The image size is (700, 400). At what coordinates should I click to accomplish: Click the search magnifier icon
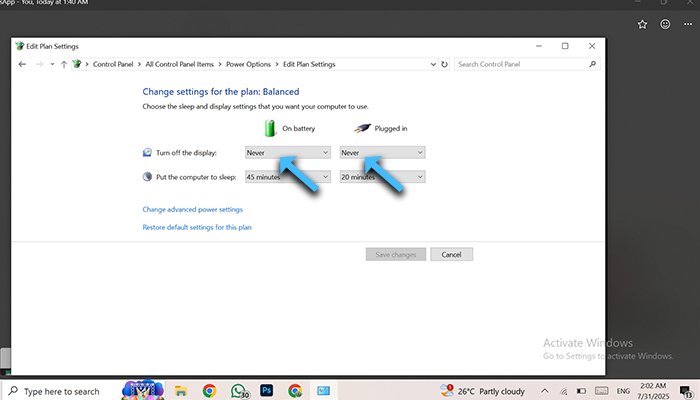pyautogui.click(x=592, y=64)
